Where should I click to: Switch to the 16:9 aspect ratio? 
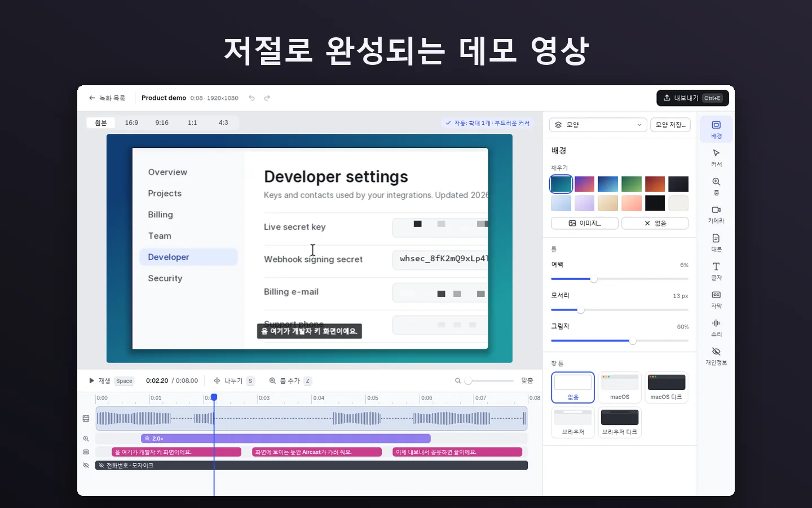pos(131,122)
